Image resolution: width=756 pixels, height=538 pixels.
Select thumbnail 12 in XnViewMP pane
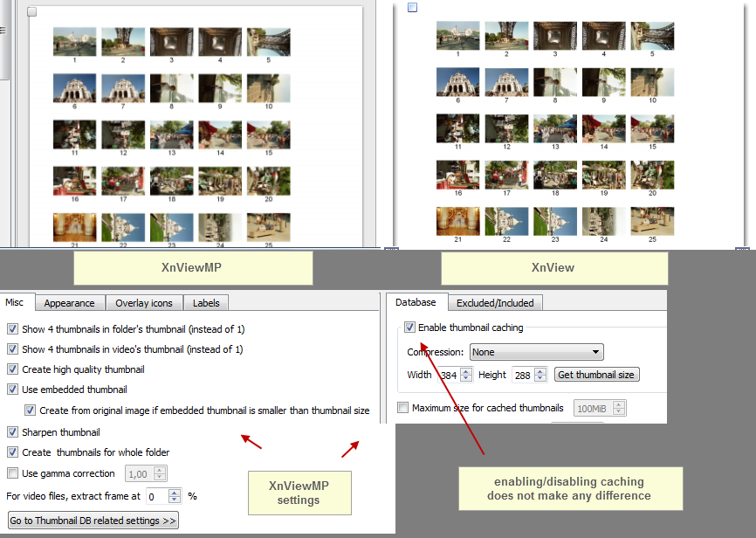(123, 134)
